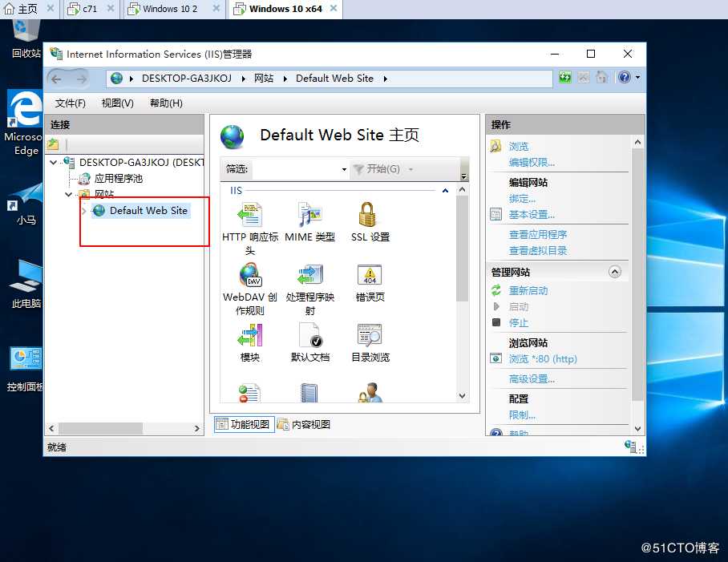Image resolution: width=728 pixels, height=562 pixels.
Task: Click the 操作 panel vertical scrollbar
Action: click(637, 274)
